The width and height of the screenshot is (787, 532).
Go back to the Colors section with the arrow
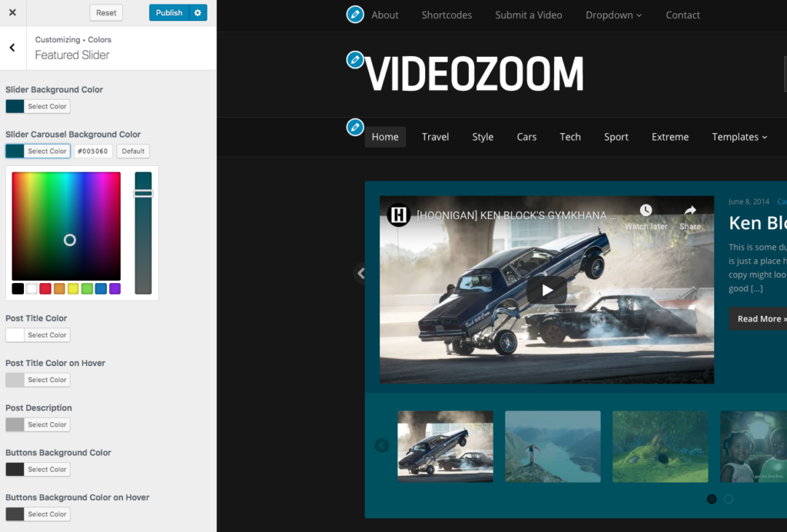(x=12, y=48)
